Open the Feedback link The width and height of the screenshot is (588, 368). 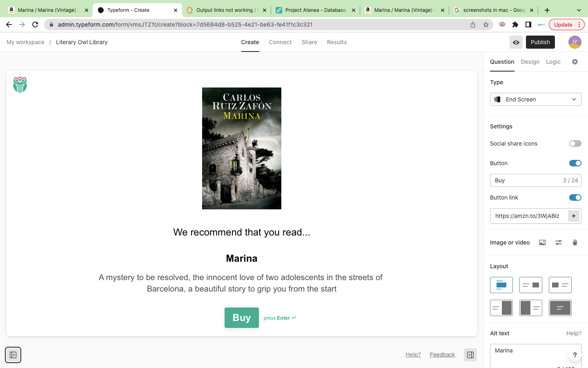(442, 355)
